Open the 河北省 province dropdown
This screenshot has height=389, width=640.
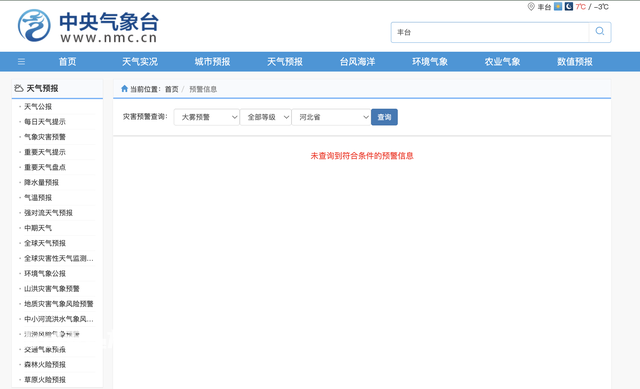331,117
